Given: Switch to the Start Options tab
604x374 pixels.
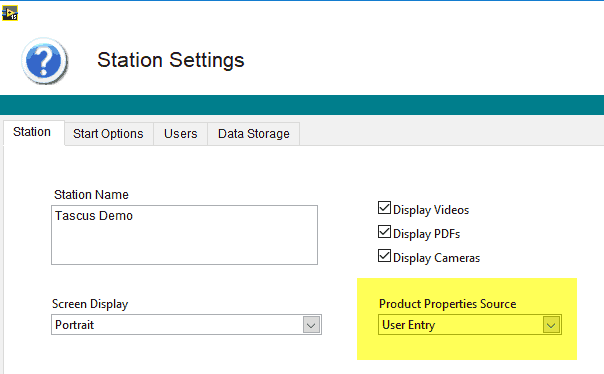Looking at the screenshot, I should click(108, 134).
